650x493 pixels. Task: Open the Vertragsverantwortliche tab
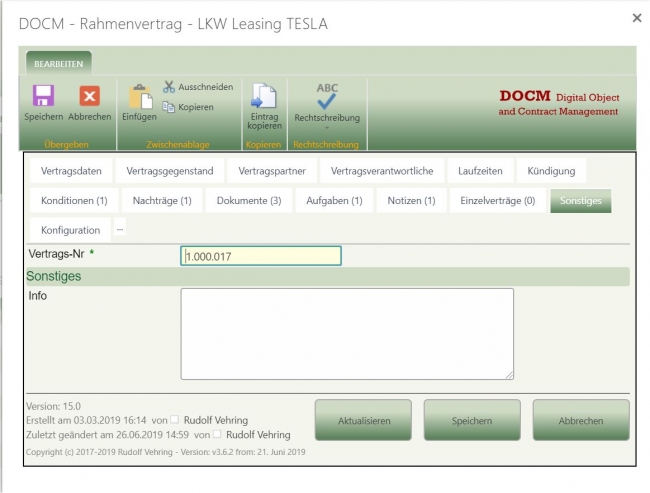coord(382,171)
